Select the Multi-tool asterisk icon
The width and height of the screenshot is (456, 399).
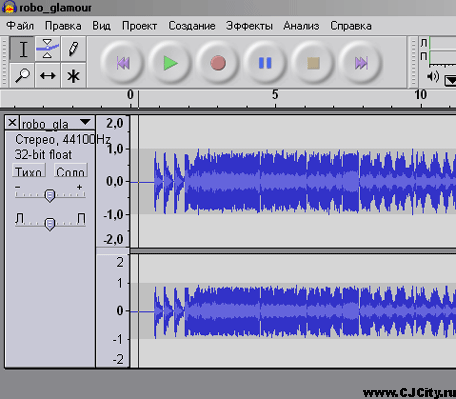coord(73,75)
